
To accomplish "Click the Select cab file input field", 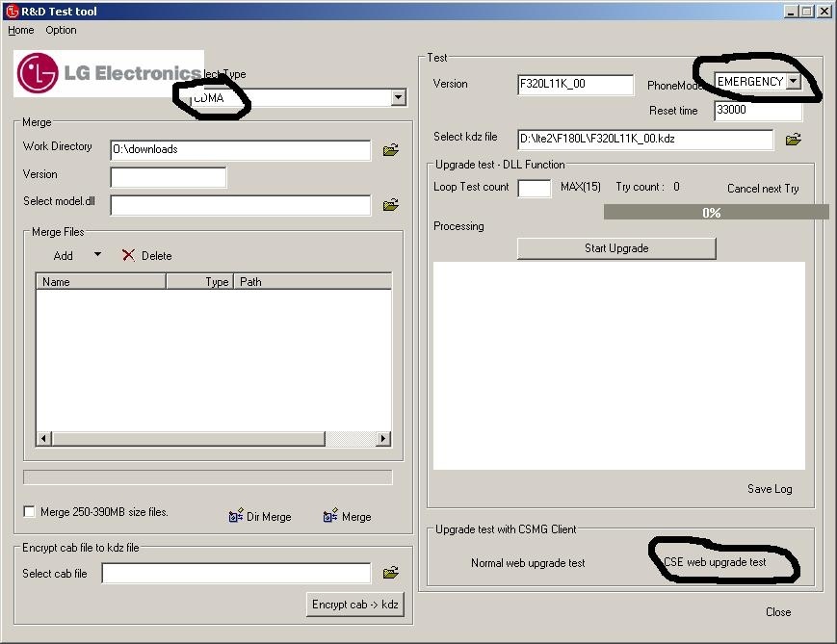I will pos(236,573).
